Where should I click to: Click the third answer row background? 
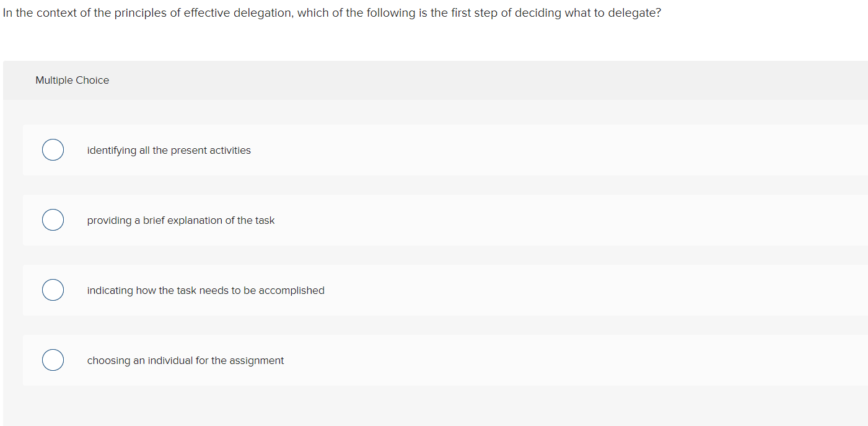(434, 290)
